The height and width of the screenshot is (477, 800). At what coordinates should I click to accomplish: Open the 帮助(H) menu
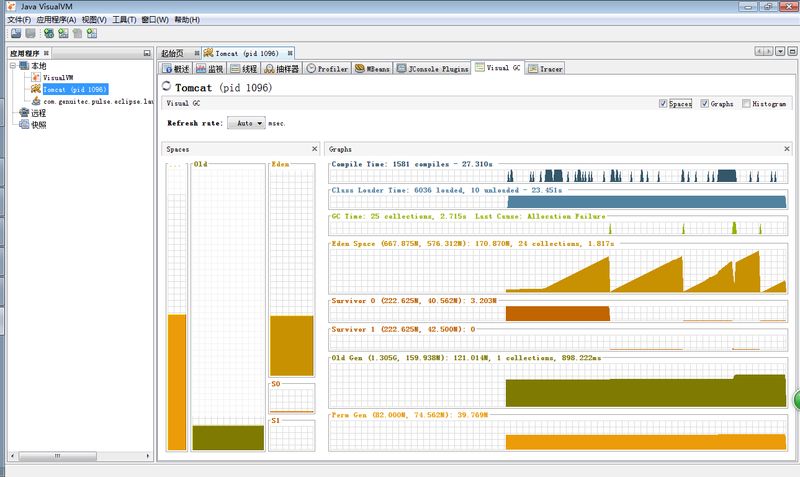[x=187, y=19]
